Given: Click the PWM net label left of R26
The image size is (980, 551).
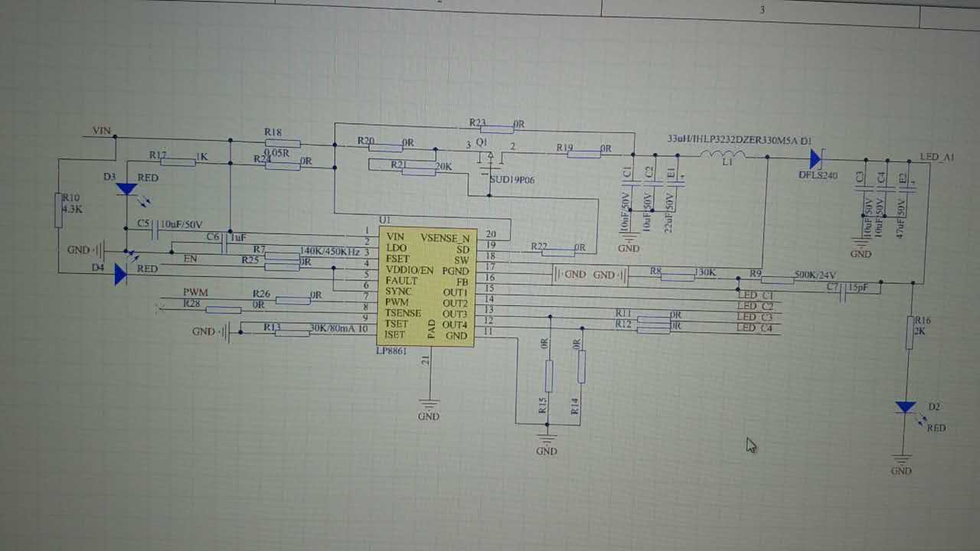Looking at the screenshot, I should click(195, 293).
